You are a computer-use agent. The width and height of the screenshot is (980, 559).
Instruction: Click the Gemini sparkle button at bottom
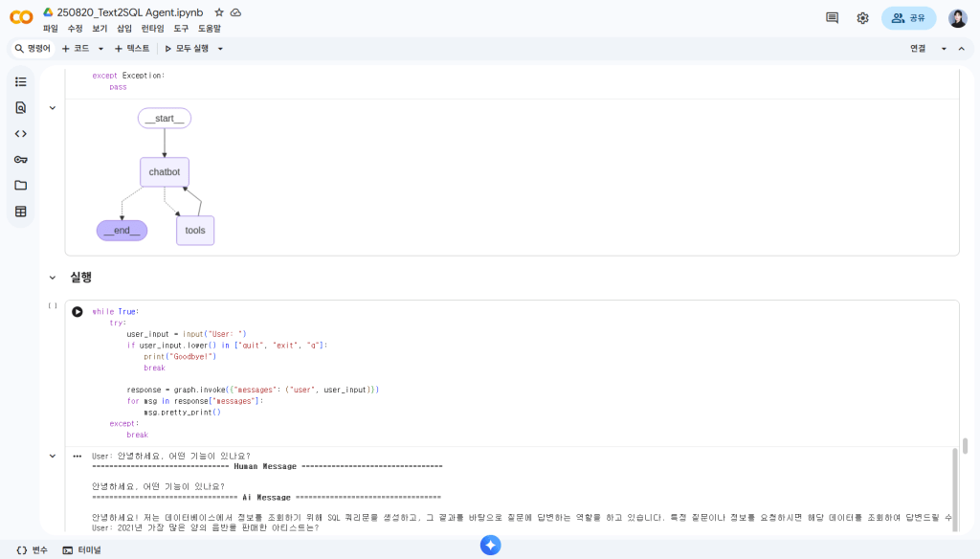click(490, 546)
